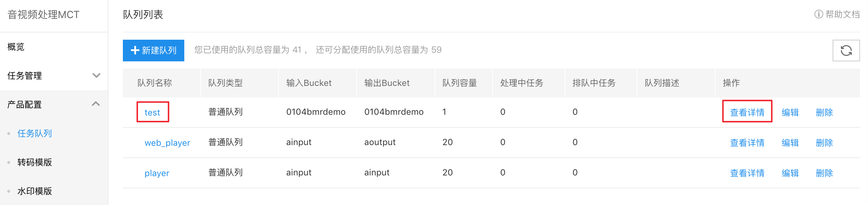Select 转码模版 in the sidebar
This screenshot has height=205, width=868.
click(35, 162)
